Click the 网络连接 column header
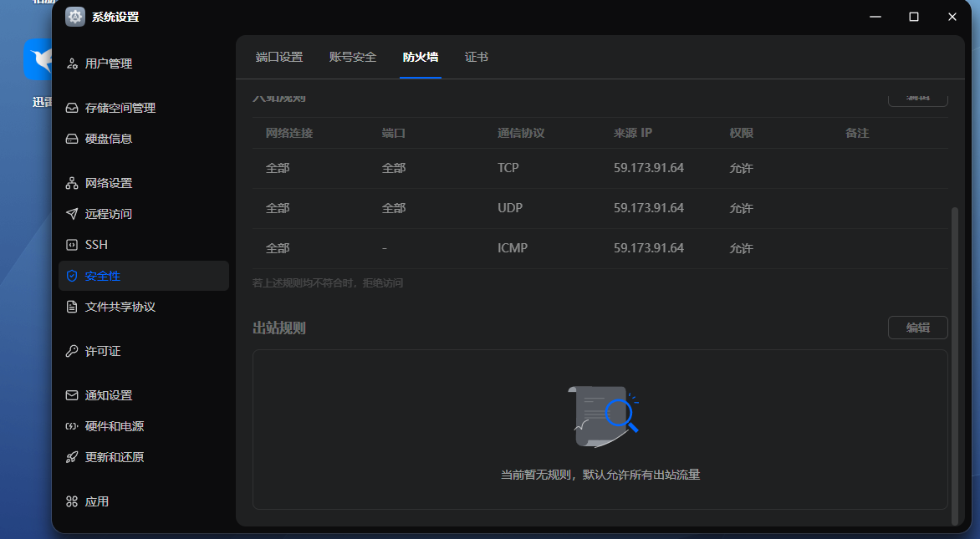This screenshot has height=539, width=980. 288,133
